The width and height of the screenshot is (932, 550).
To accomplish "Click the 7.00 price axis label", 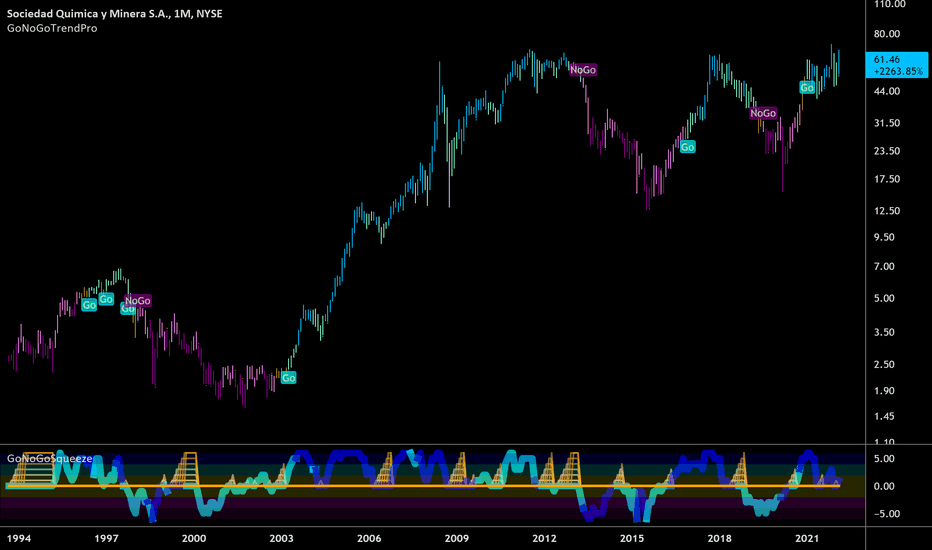I will [x=884, y=266].
